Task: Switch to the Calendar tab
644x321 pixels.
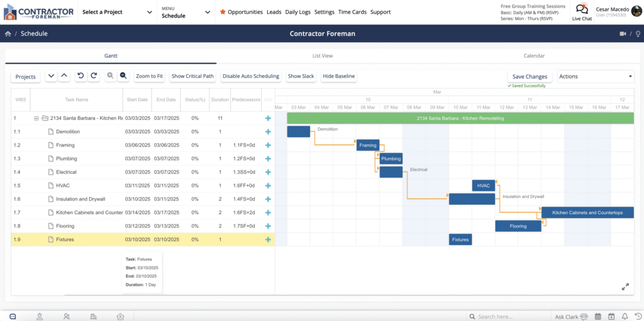Action: (534, 56)
